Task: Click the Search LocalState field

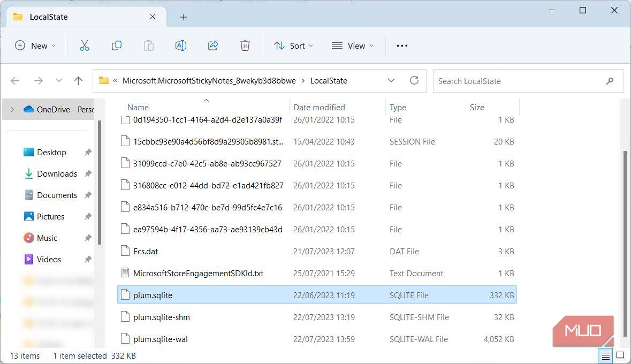Action: click(519, 81)
